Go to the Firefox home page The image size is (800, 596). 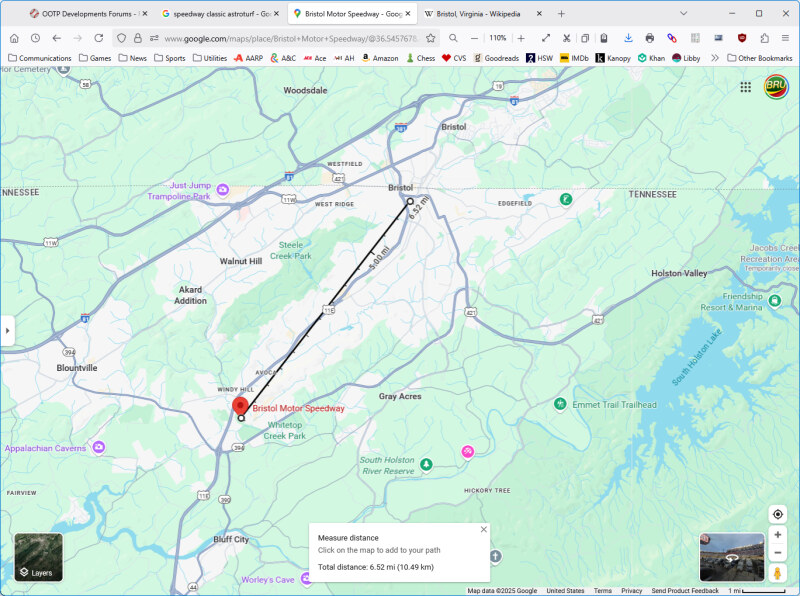pos(14,38)
